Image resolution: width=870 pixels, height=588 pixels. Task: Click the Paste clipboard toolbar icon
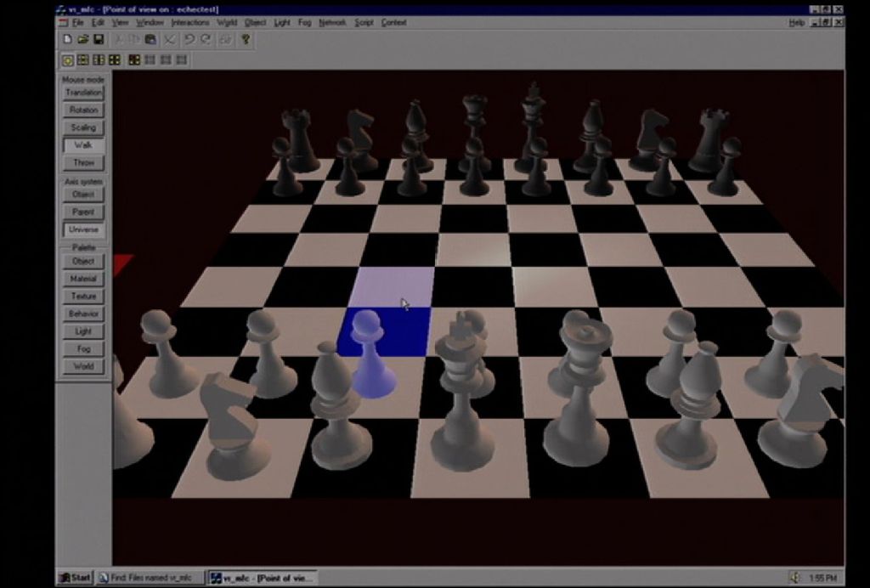click(x=150, y=39)
